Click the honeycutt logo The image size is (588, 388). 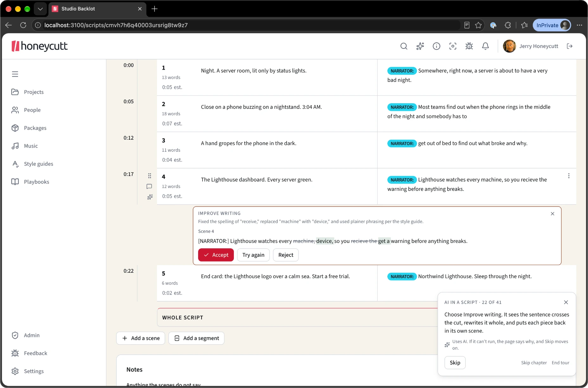click(40, 46)
